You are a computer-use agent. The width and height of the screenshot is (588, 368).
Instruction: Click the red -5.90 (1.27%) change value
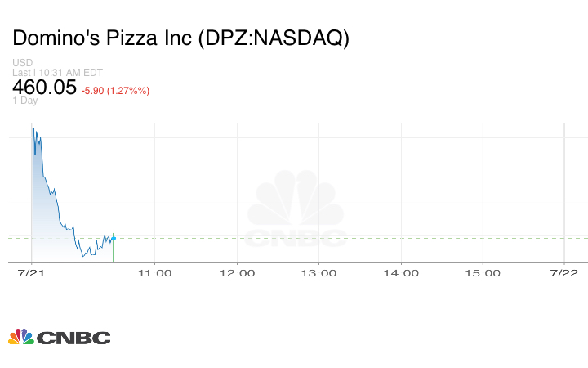coord(115,90)
